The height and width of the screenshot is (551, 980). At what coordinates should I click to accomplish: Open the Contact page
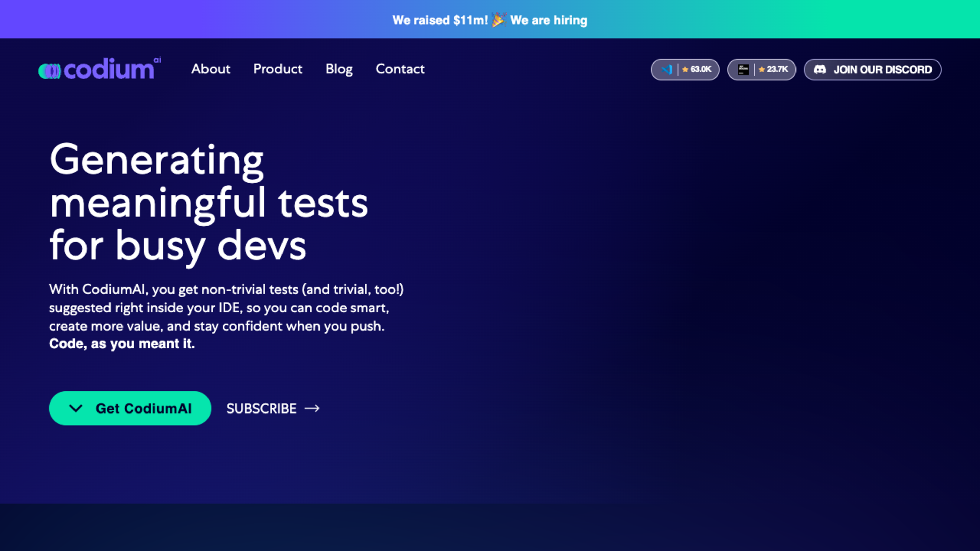[400, 69]
